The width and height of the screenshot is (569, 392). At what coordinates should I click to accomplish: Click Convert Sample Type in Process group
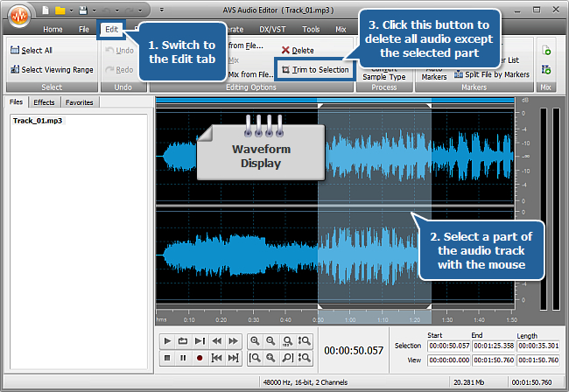(384, 73)
